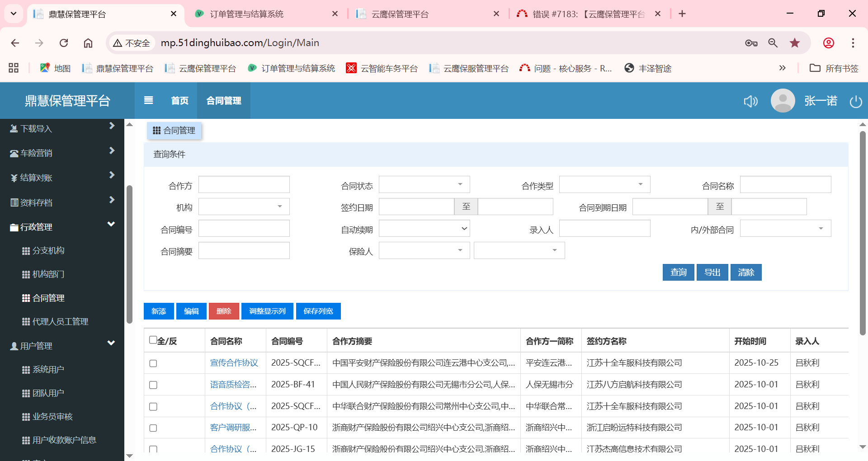Switch to the 首页 tab

[179, 101]
